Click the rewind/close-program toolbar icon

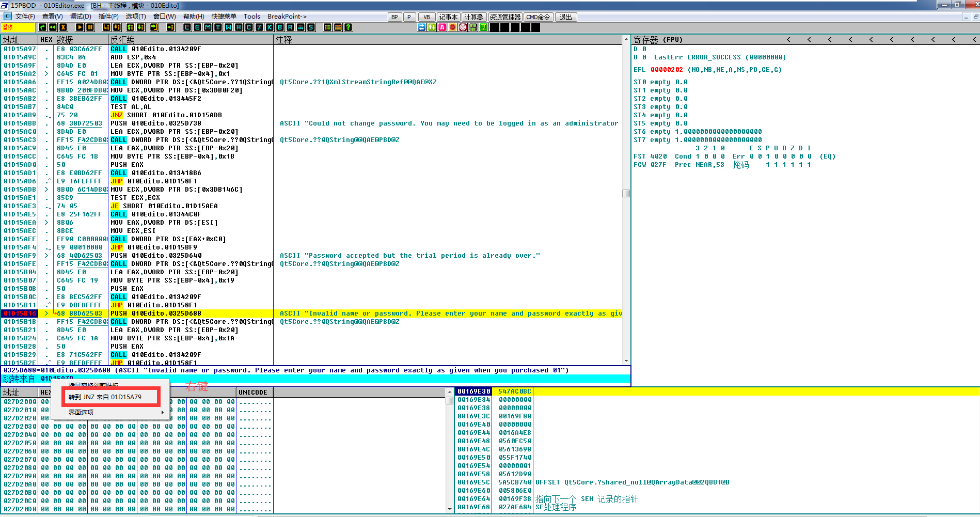[53, 27]
